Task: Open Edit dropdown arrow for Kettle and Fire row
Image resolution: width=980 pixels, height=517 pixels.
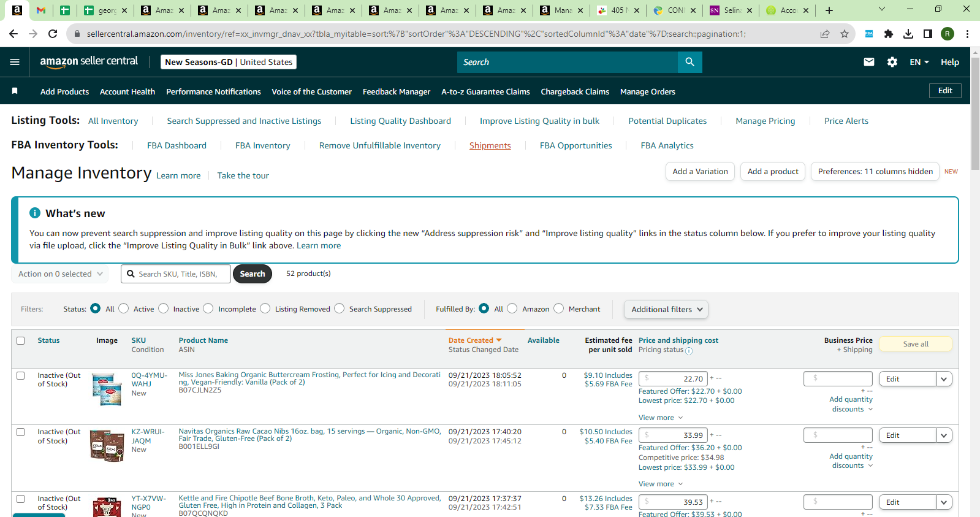Action: tap(944, 502)
